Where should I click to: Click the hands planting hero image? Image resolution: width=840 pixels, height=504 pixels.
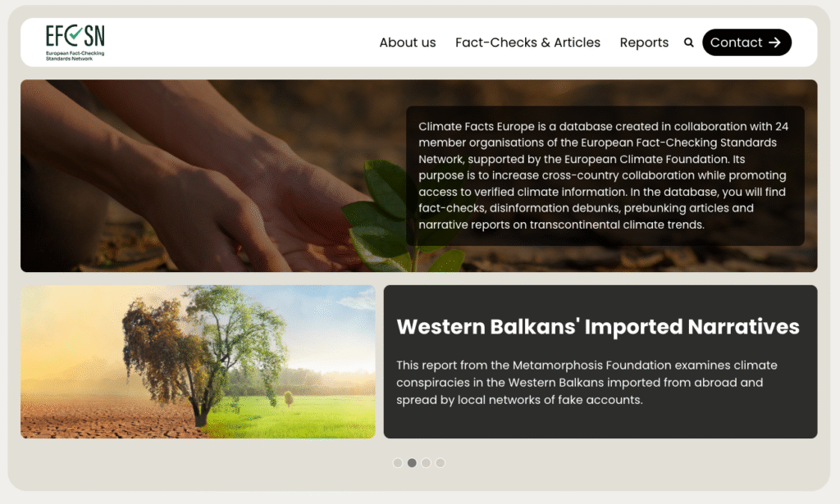tap(214, 175)
